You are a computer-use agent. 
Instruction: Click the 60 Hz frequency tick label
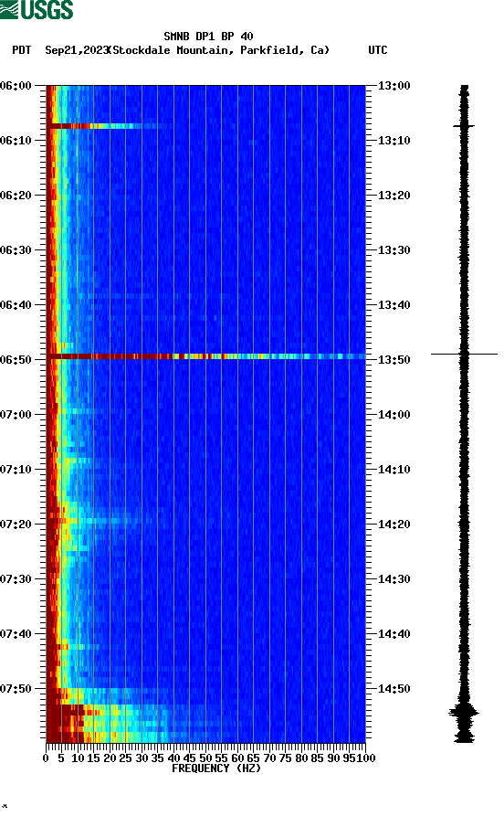click(237, 758)
